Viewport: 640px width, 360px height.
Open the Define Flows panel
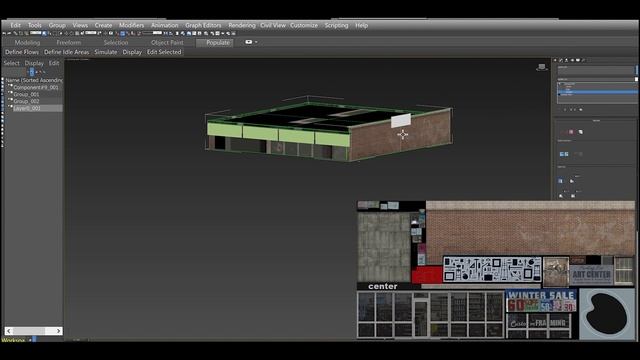pos(22,52)
